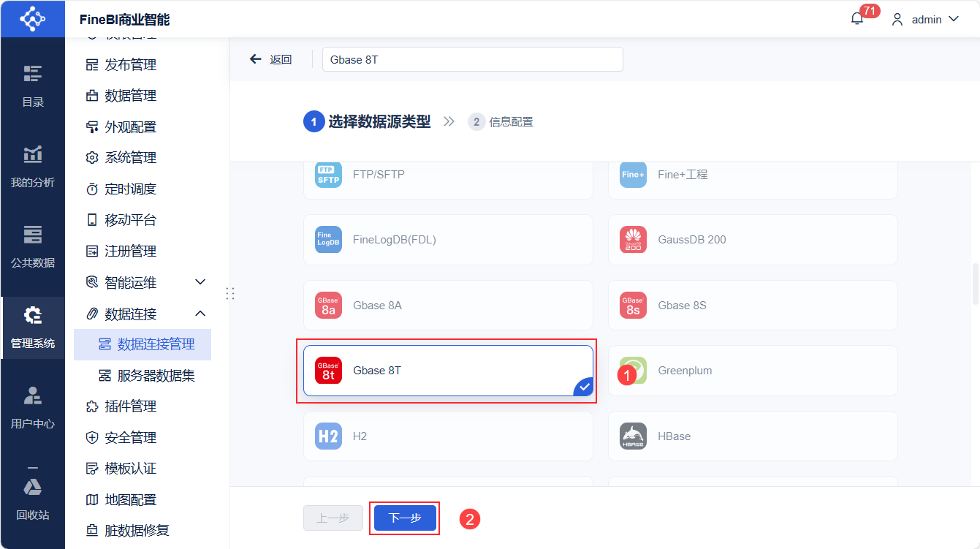Open the admin user dropdown
The width and height of the screenshot is (980, 549).
[x=925, y=20]
